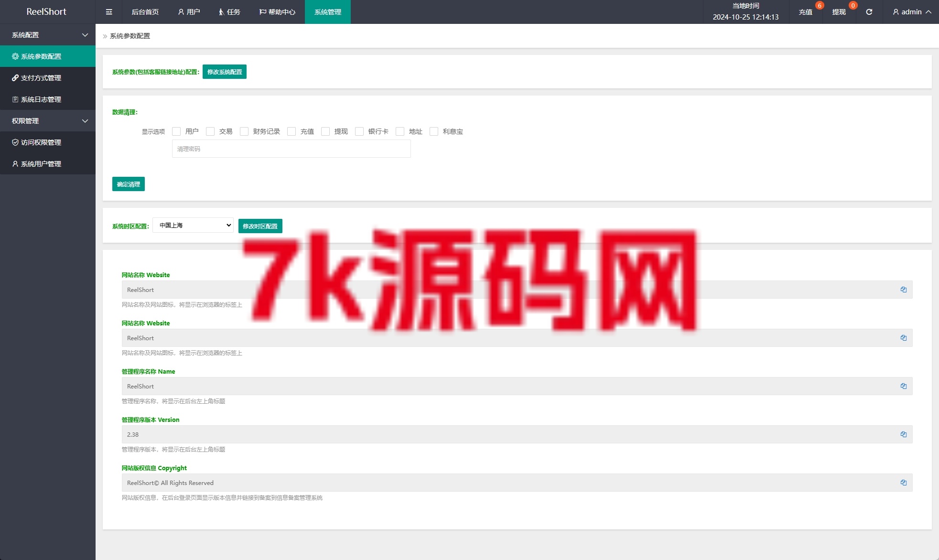Tick the 提现 data-clear checkbox
The width and height of the screenshot is (939, 560).
pos(325,131)
